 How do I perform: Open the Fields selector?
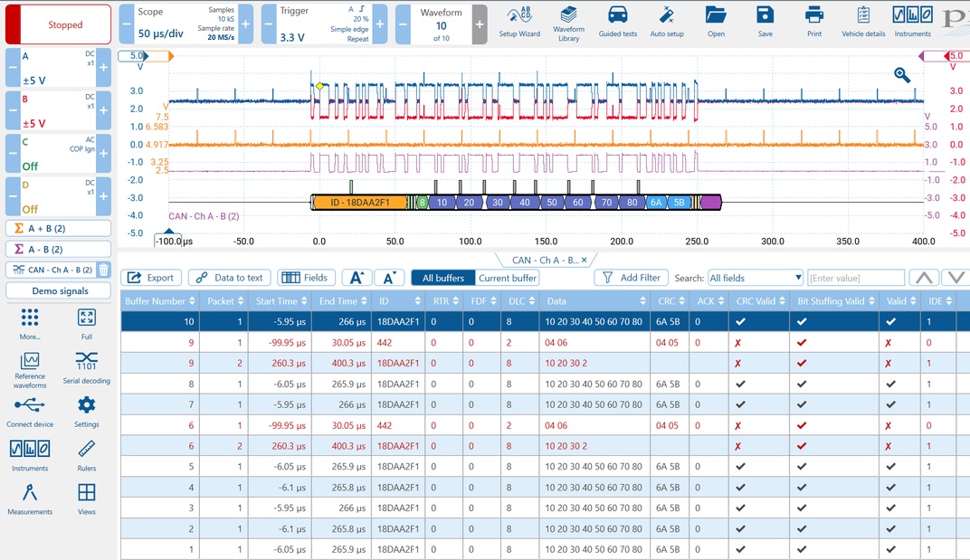point(306,278)
